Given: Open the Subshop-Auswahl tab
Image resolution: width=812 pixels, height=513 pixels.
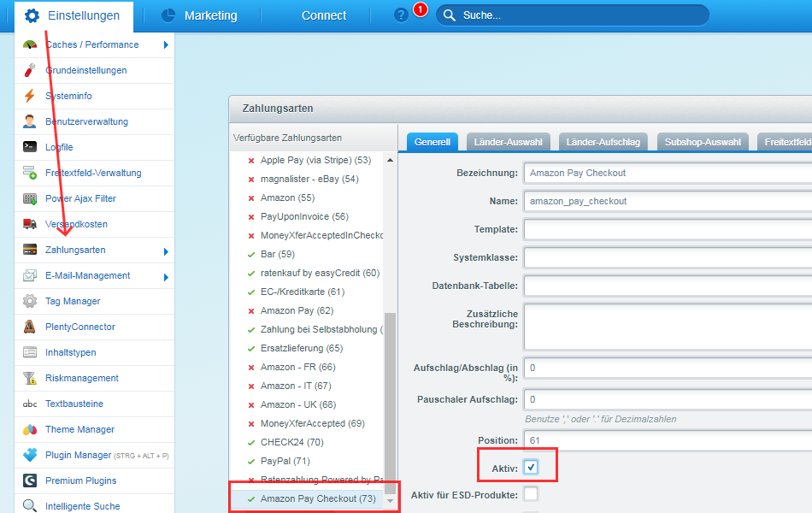Looking at the screenshot, I should coord(702,142).
